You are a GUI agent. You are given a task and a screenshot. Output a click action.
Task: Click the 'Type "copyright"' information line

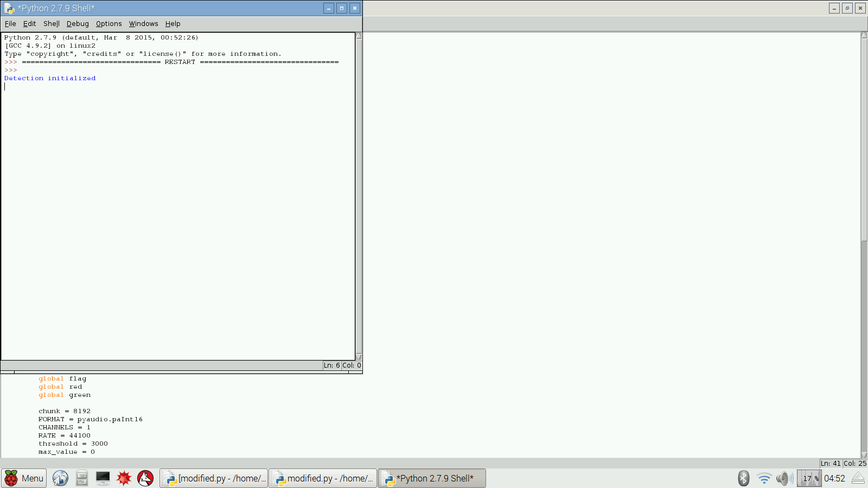pos(143,54)
